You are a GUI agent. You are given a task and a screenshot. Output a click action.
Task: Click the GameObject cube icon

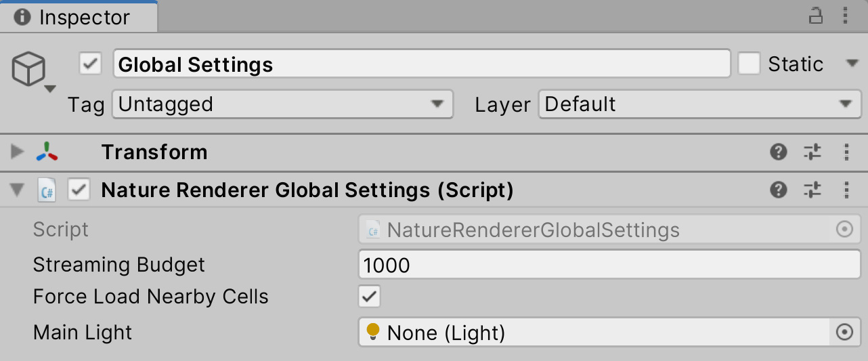coord(28,69)
